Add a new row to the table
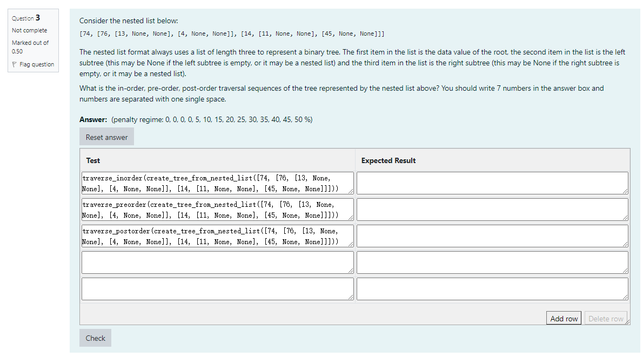This screenshot has height=364, width=643. [564, 319]
